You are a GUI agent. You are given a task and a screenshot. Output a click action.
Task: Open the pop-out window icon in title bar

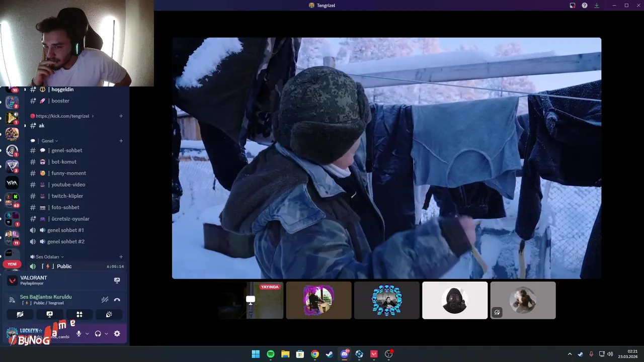tap(573, 6)
